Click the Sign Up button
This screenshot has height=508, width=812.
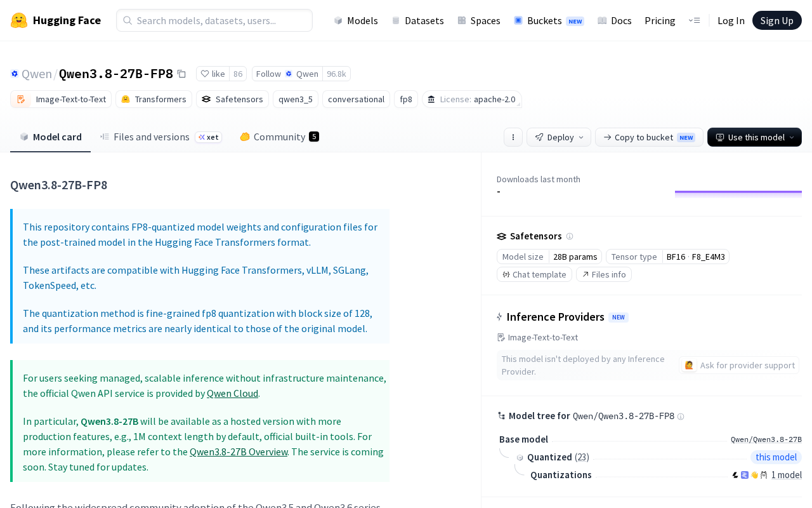776,20
